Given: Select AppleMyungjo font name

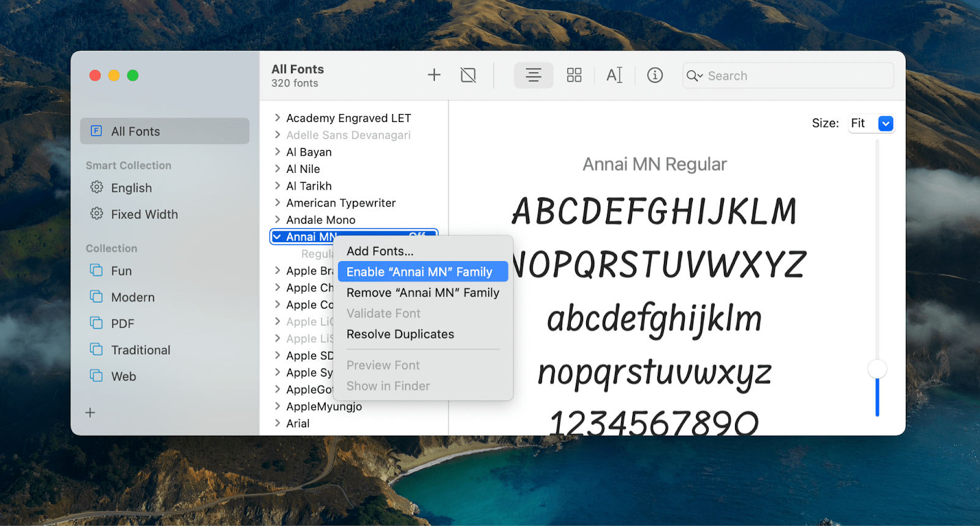Looking at the screenshot, I should (324, 406).
